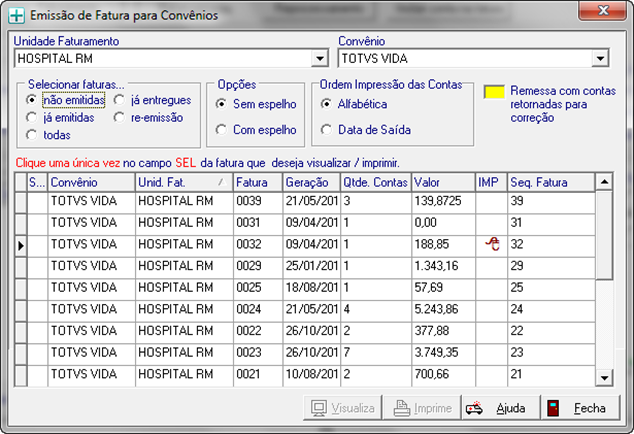Click the Qtde. Contas column header
Image resolution: width=634 pixels, height=434 pixels.
click(376, 182)
